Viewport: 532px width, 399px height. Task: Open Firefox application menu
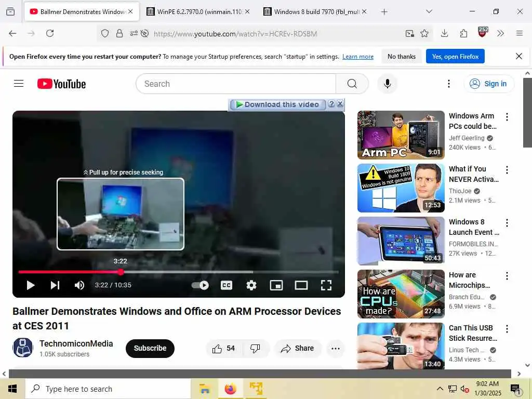(519, 33)
